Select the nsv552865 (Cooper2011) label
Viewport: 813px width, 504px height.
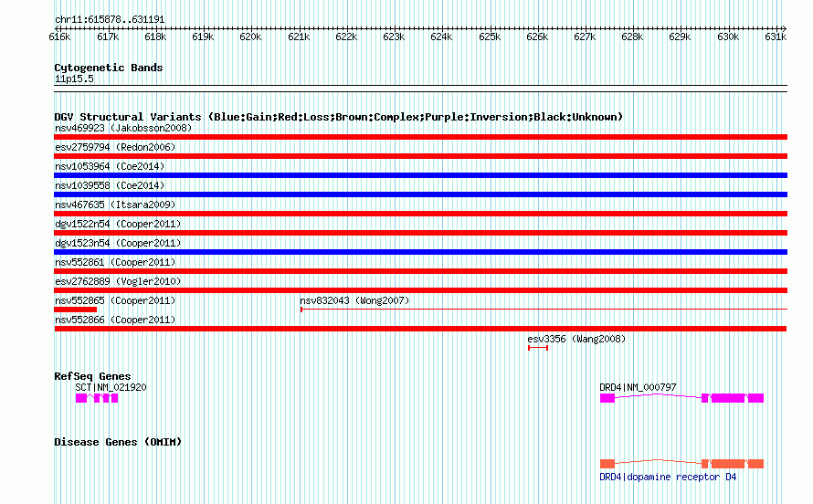point(115,300)
